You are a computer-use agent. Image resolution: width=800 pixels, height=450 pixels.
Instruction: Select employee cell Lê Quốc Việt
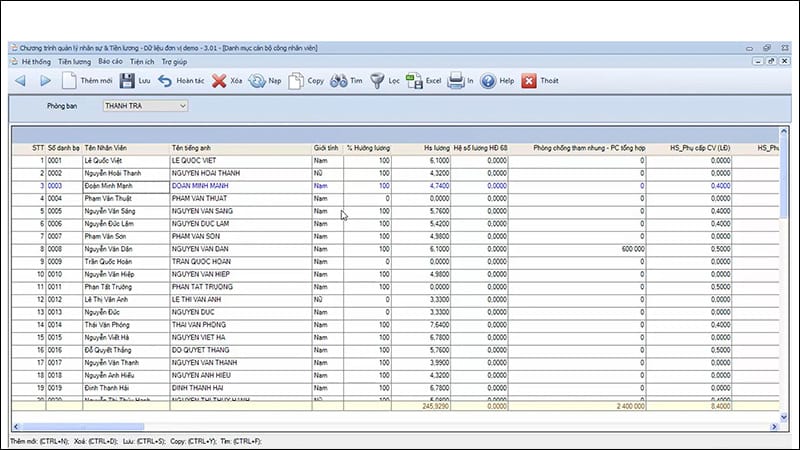tap(126, 160)
